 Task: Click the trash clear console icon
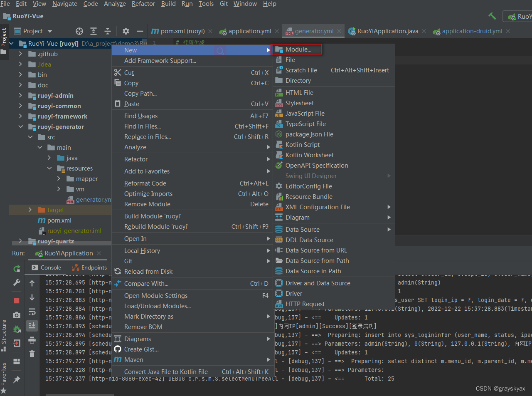32,354
